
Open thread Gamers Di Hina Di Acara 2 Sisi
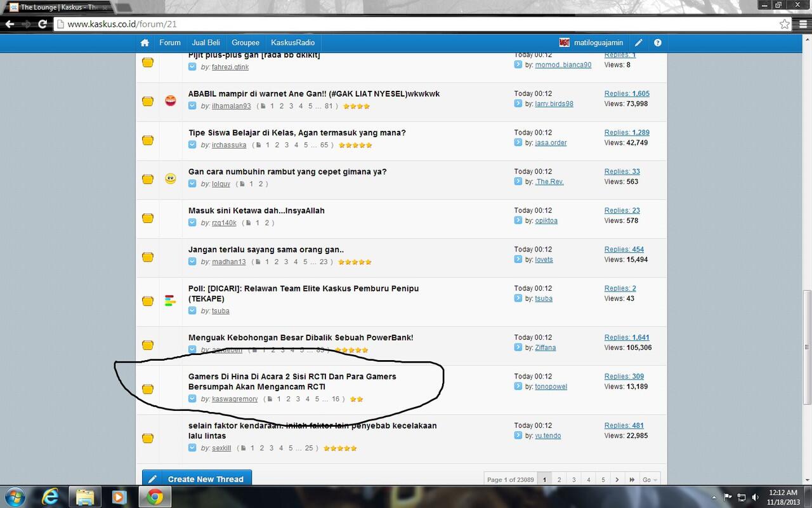click(292, 382)
